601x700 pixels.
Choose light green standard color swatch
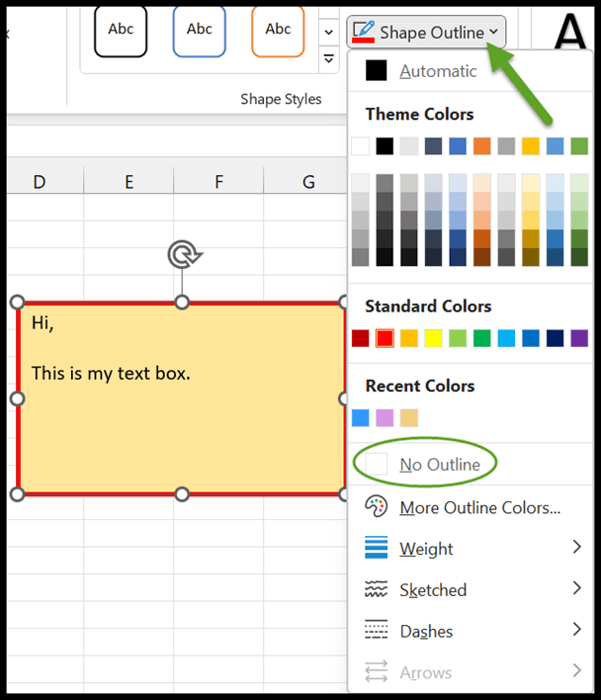click(458, 338)
